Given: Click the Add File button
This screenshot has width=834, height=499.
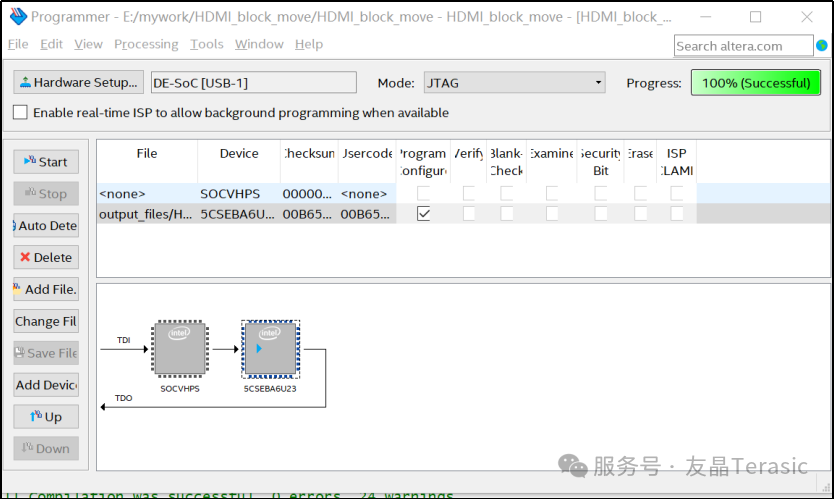Looking at the screenshot, I should click(46, 289).
